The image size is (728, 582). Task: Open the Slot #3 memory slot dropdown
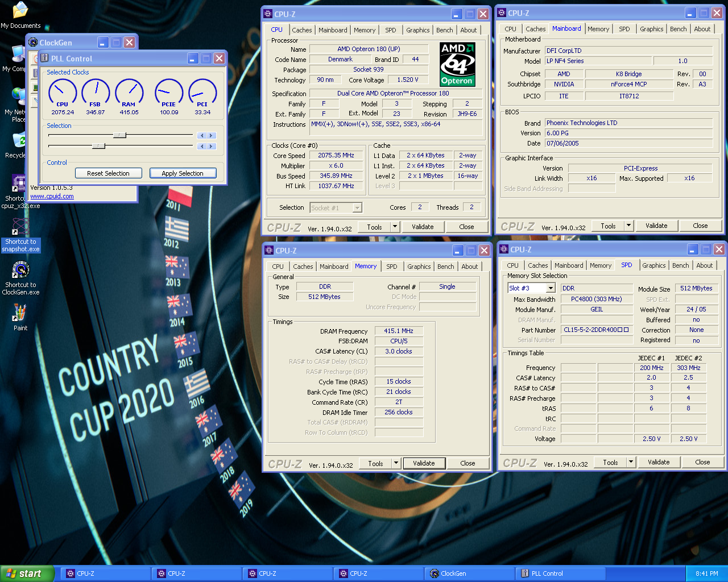coord(551,288)
